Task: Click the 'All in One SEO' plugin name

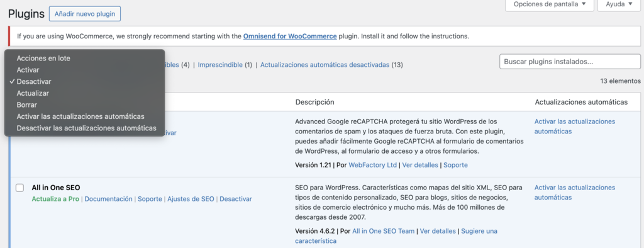Action: [x=56, y=188]
